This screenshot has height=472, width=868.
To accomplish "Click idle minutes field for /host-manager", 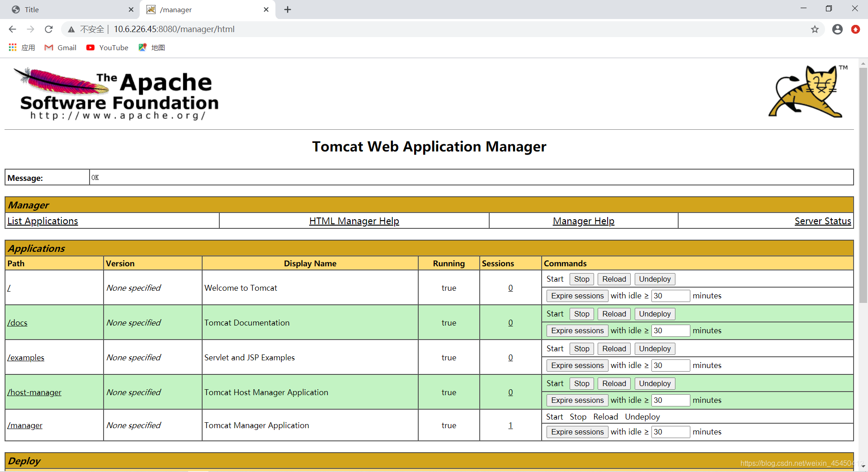I will coord(670,401).
